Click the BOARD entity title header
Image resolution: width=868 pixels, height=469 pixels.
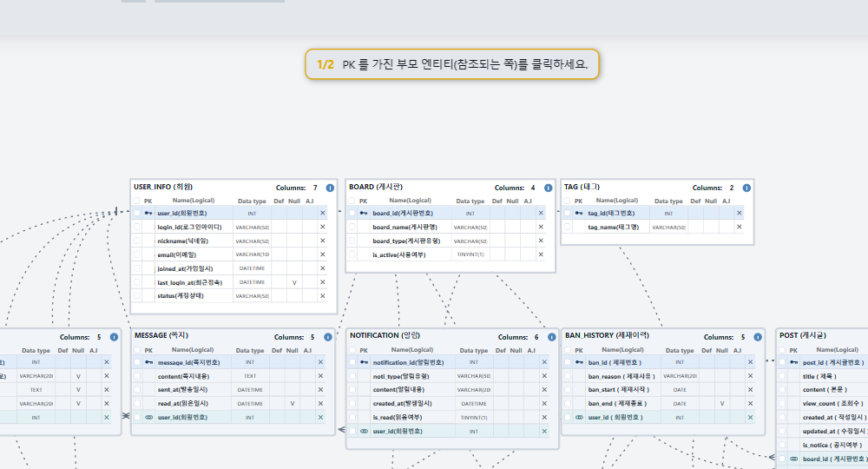376,187
